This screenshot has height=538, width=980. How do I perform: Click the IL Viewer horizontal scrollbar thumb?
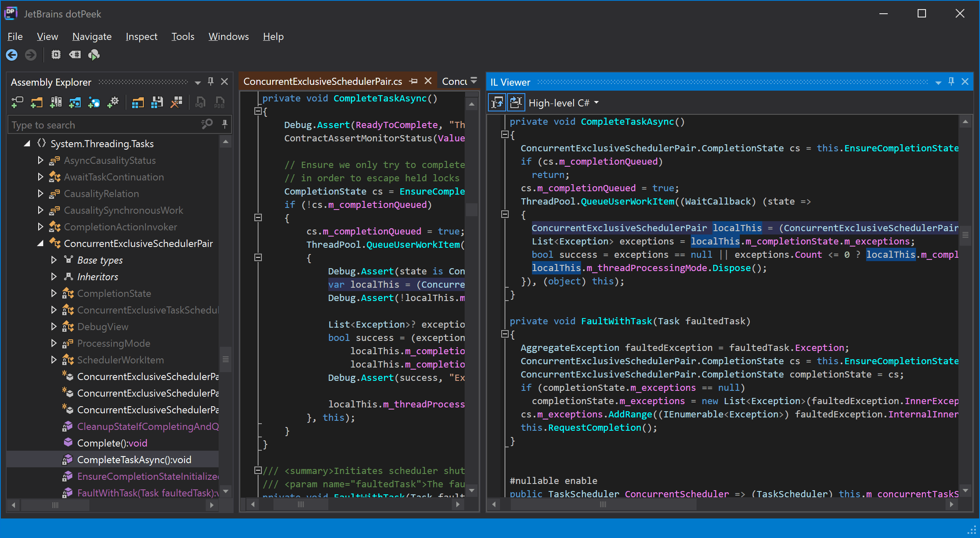[603, 505]
